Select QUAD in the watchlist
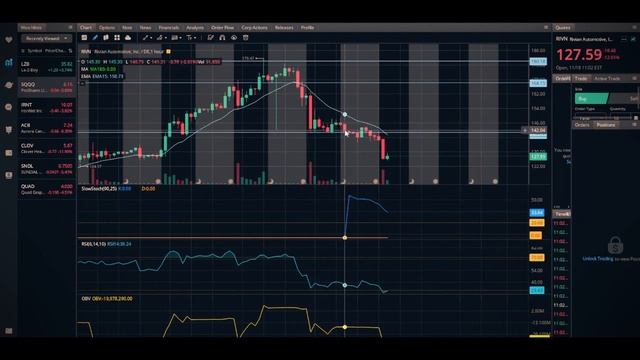640x360 pixels. (x=47, y=189)
